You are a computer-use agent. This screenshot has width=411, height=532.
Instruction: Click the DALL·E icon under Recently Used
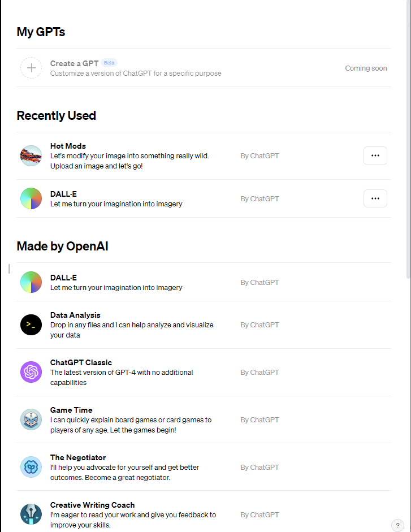31,198
